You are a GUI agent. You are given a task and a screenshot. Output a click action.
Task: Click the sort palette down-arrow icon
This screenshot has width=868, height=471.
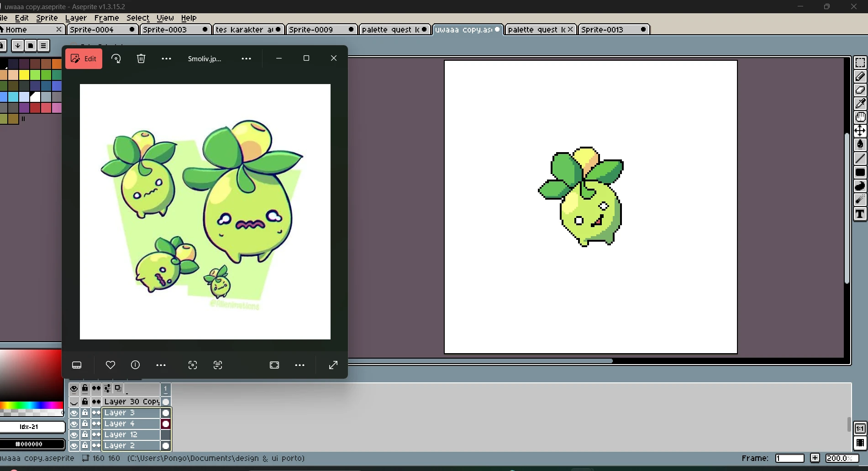click(x=17, y=45)
